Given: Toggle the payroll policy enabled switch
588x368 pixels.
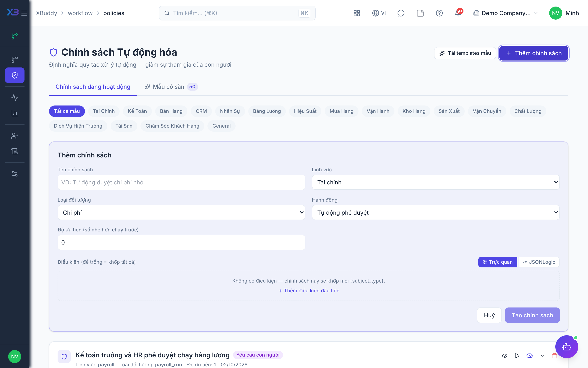Looking at the screenshot, I should (x=530, y=356).
